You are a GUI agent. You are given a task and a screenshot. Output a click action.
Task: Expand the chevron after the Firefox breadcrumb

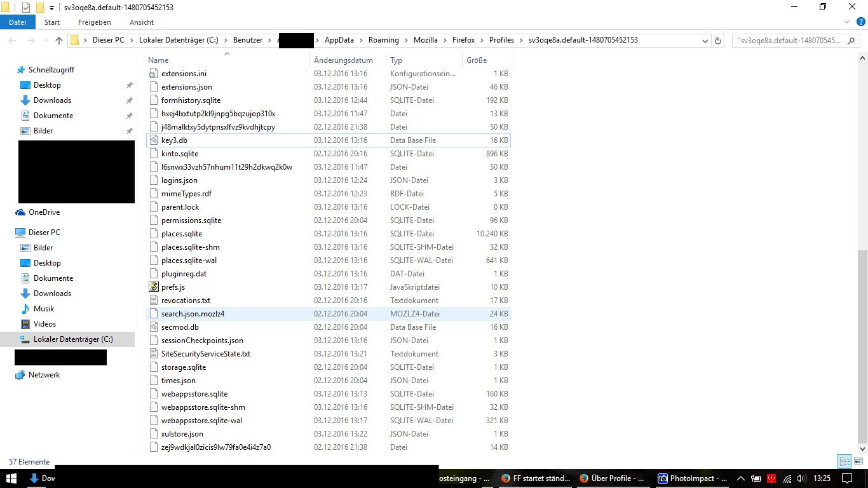[x=482, y=40]
